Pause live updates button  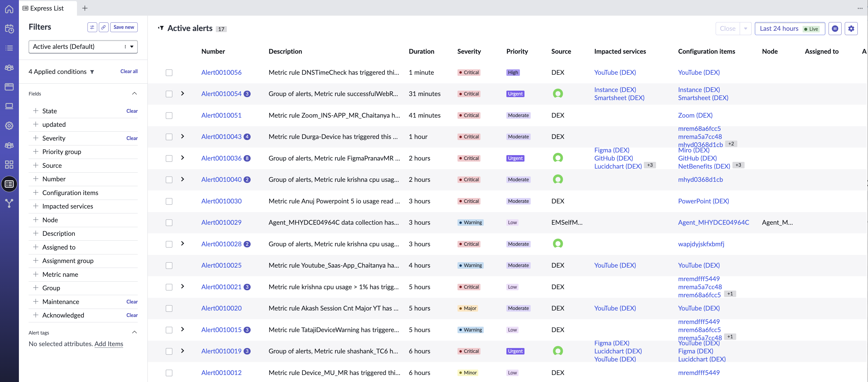click(x=835, y=29)
